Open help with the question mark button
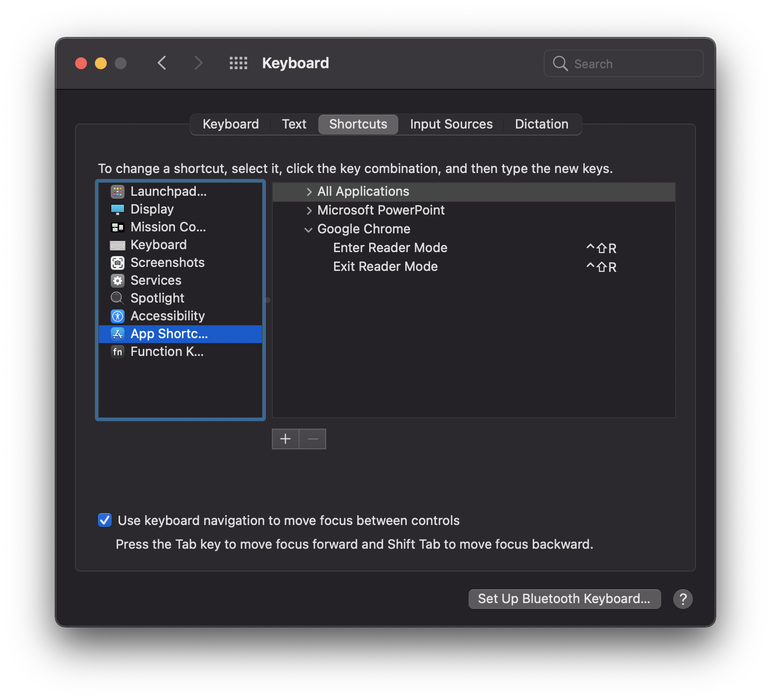Image resolution: width=771 pixels, height=700 pixels. click(683, 599)
